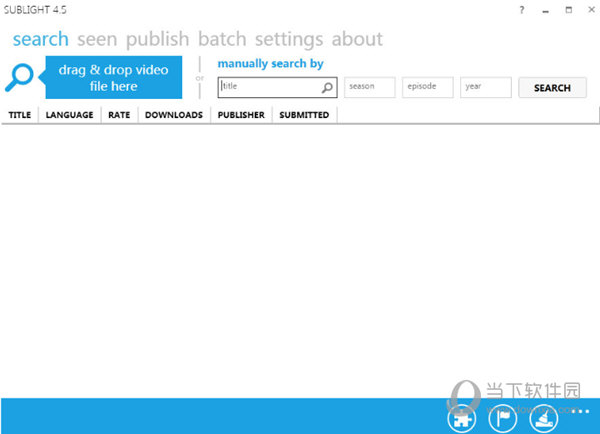This screenshot has height=434, width=600.
Task: Click the drag & drop video file area
Action: [113, 77]
